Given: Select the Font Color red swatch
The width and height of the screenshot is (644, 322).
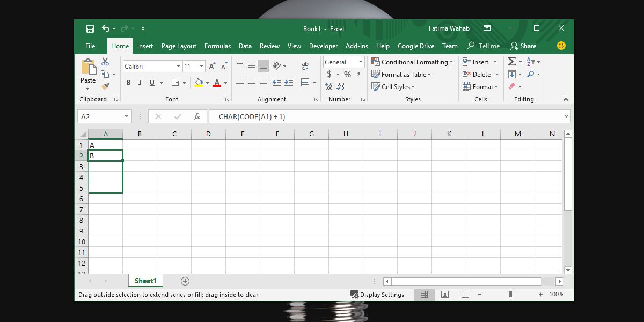Looking at the screenshot, I should [x=217, y=83].
